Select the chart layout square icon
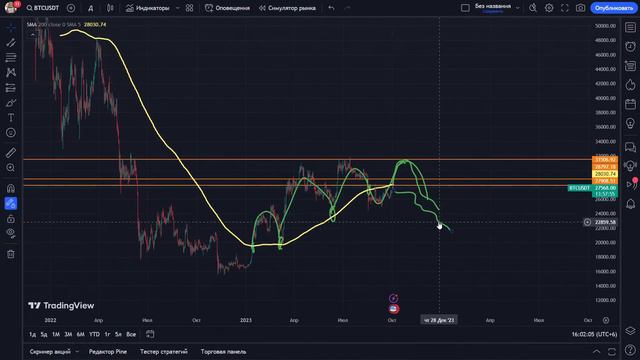 [x=465, y=8]
